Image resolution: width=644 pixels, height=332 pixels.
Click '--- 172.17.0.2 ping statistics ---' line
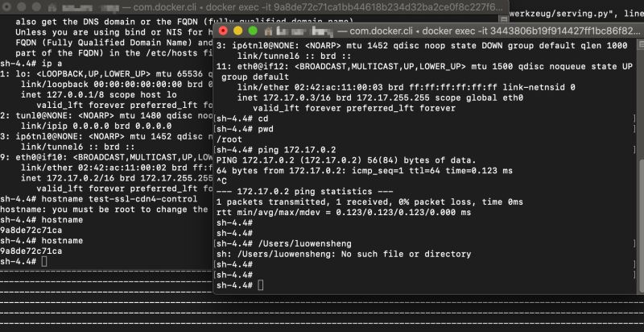[305, 192]
